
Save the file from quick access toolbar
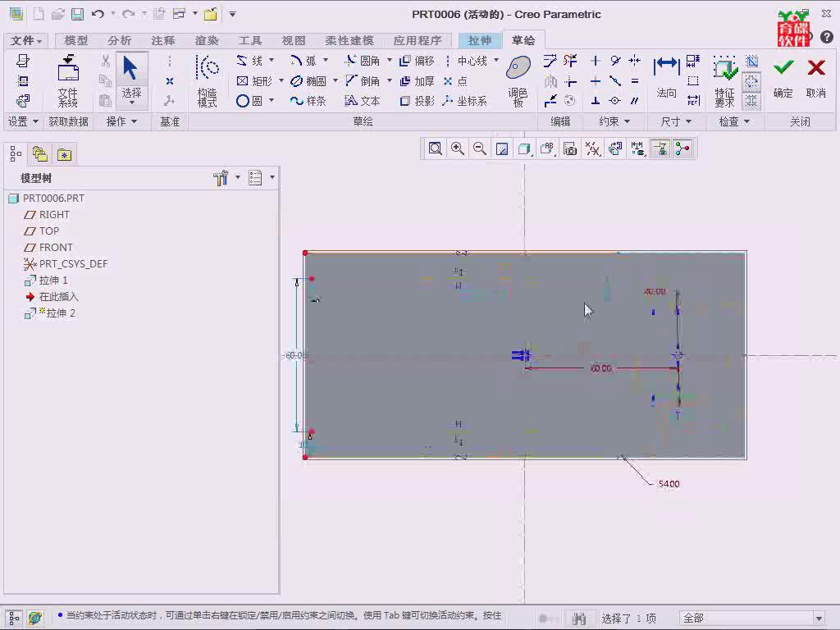(x=78, y=14)
